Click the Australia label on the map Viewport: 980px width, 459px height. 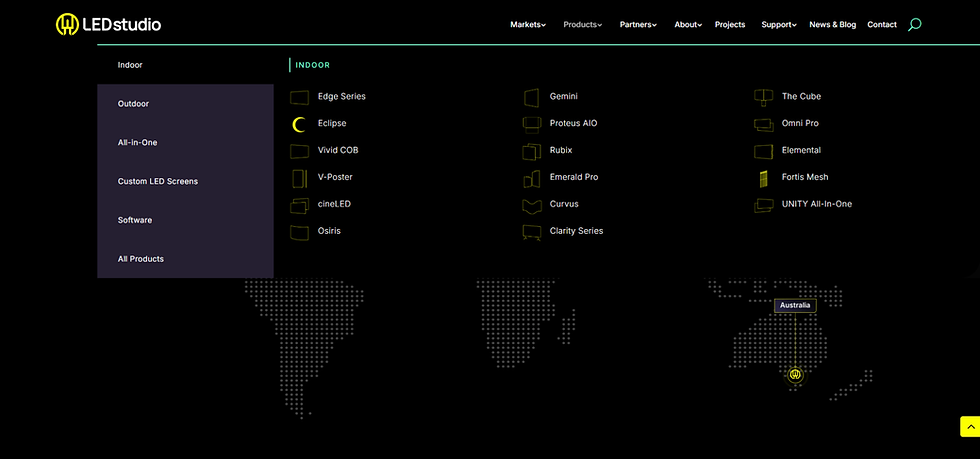[x=795, y=306]
